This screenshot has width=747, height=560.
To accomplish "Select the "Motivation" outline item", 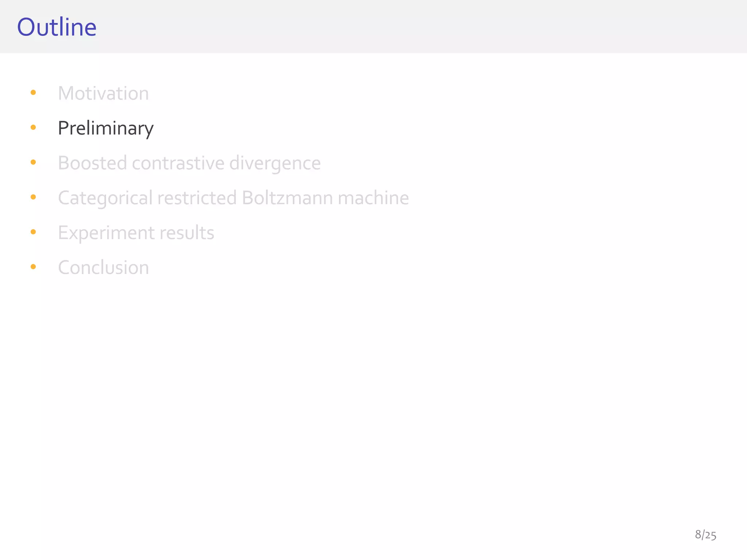I will pyautogui.click(x=103, y=93).
